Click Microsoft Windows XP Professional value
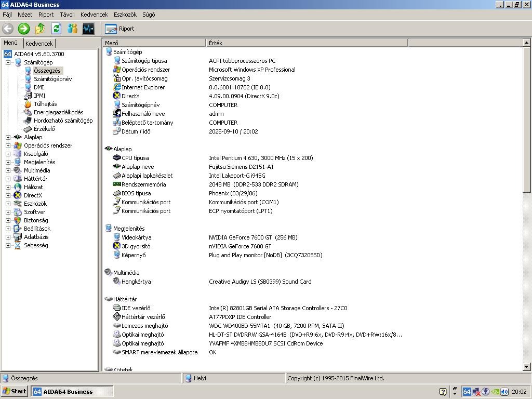This screenshot has width=532, height=399. (252, 70)
